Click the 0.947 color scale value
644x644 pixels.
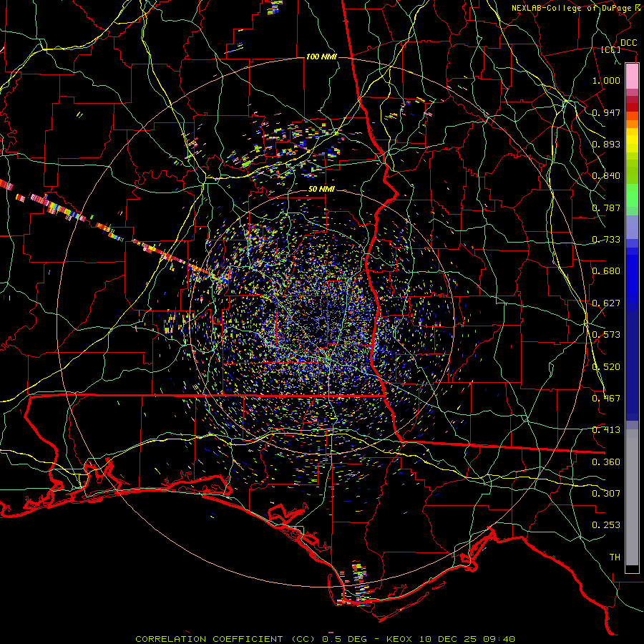pos(606,112)
